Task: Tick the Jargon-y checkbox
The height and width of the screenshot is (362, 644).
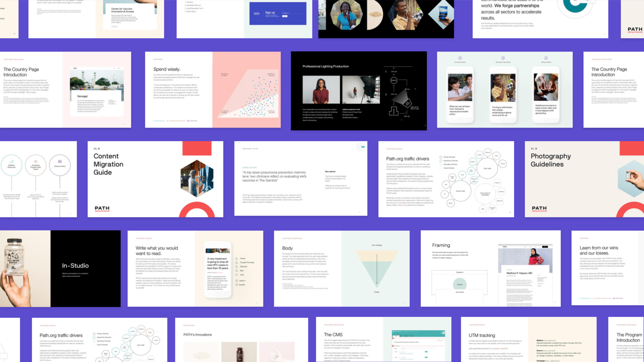Action: [x=237, y=281]
